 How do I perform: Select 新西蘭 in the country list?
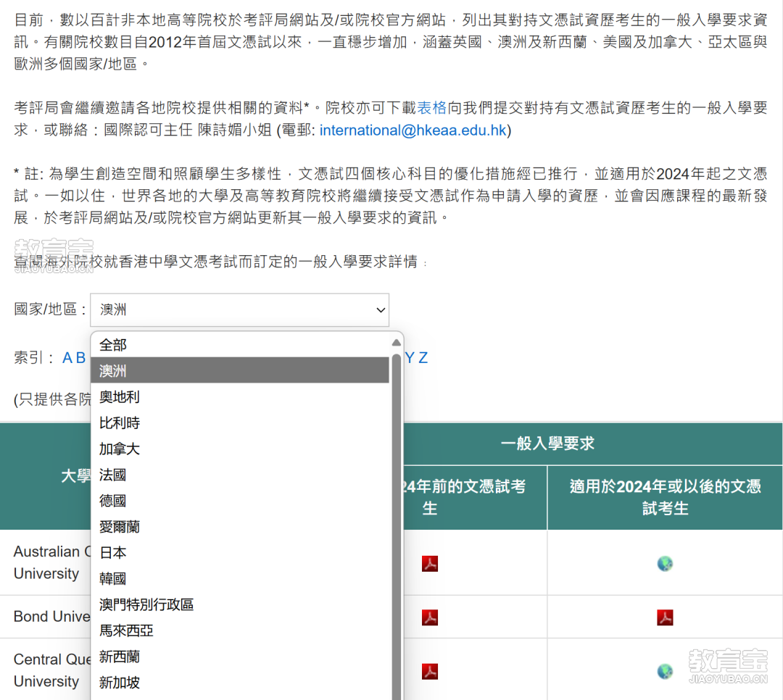[x=240, y=656]
